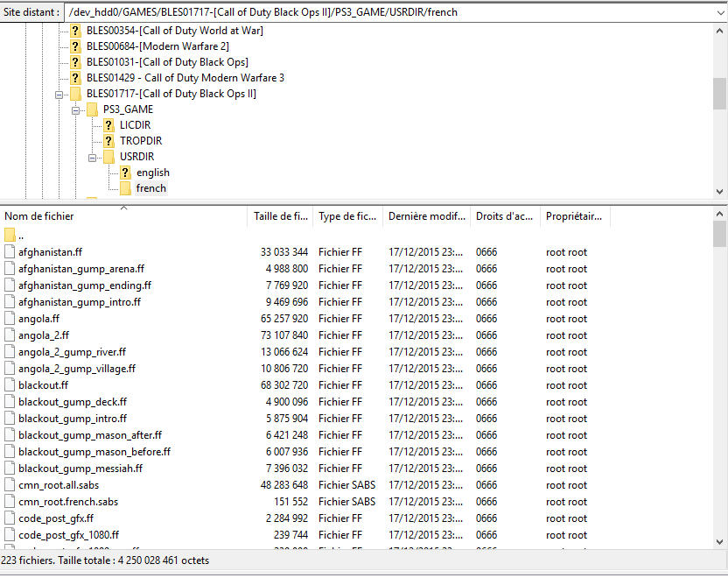Click the tree panel scrollbar thumb

click(x=719, y=94)
